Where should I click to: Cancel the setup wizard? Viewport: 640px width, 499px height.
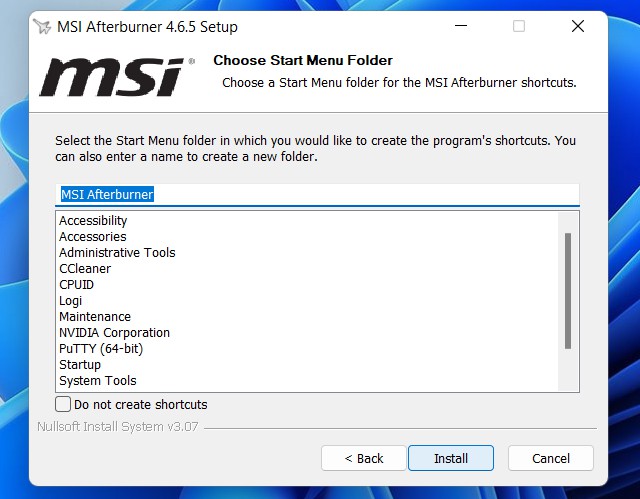tap(551, 458)
